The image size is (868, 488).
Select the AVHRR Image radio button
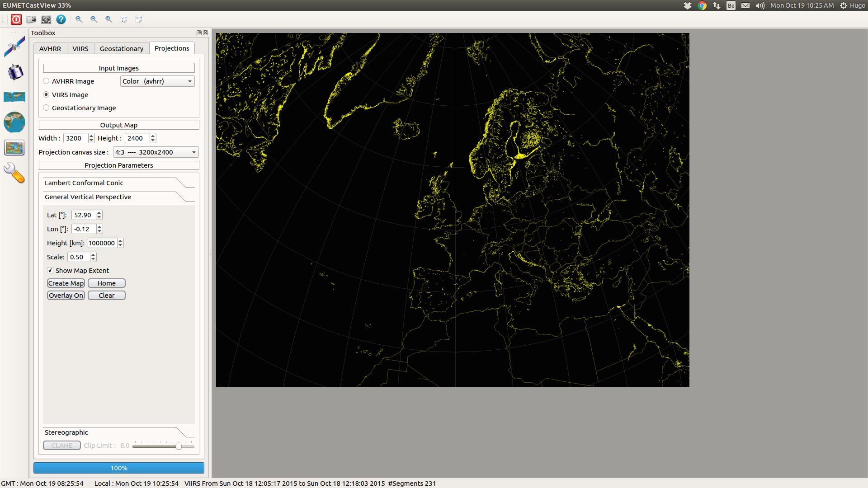click(46, 81)
